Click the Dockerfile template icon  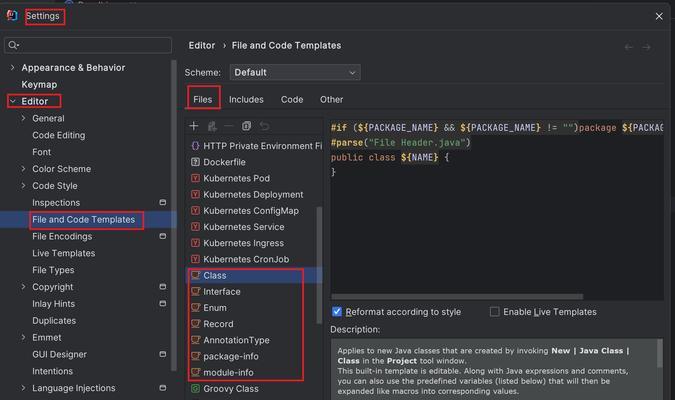195,162
